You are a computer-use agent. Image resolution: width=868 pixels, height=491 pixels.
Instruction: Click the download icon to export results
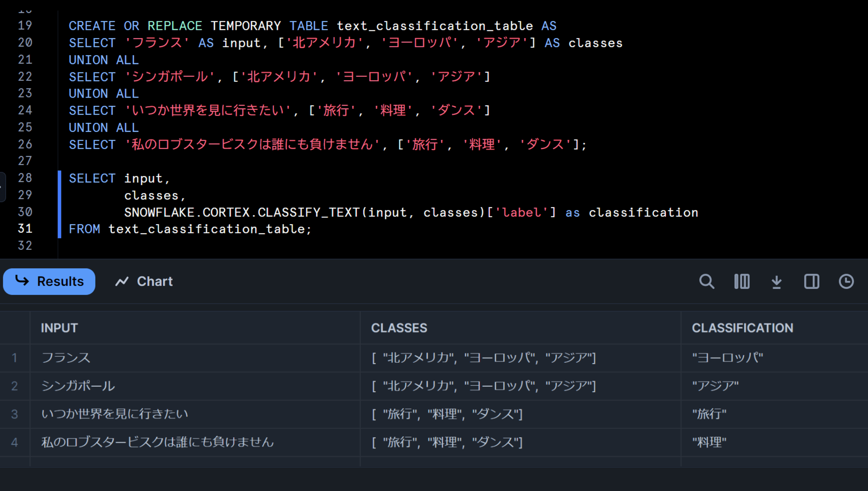click(x=777, y=281)
